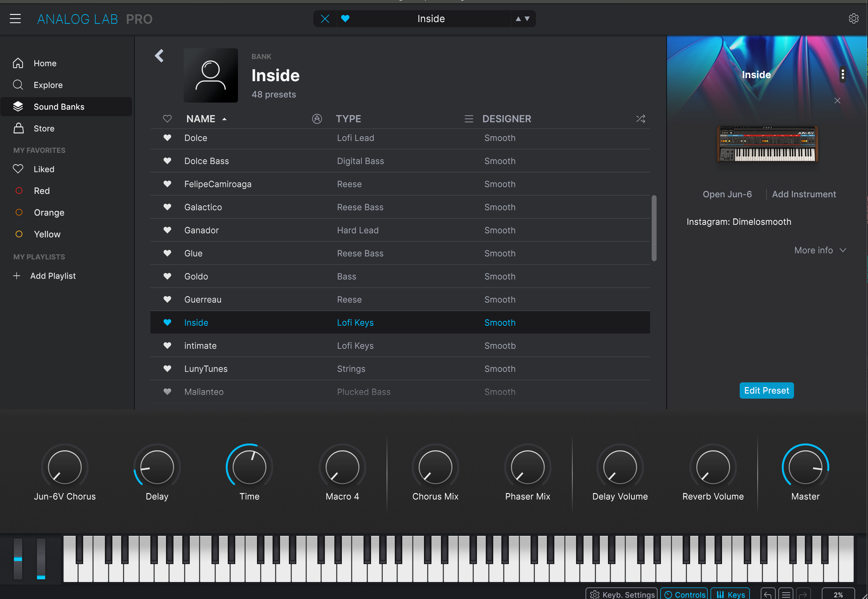Shuffle presets with the shuffle icon
Viewport: 868px width, 599px height.
[640, 119]
